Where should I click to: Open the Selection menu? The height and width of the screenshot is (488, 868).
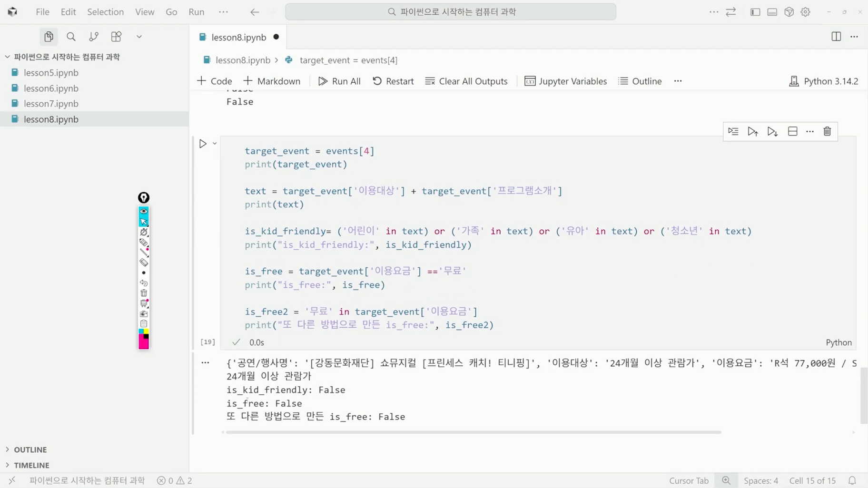tap(105, 12)
